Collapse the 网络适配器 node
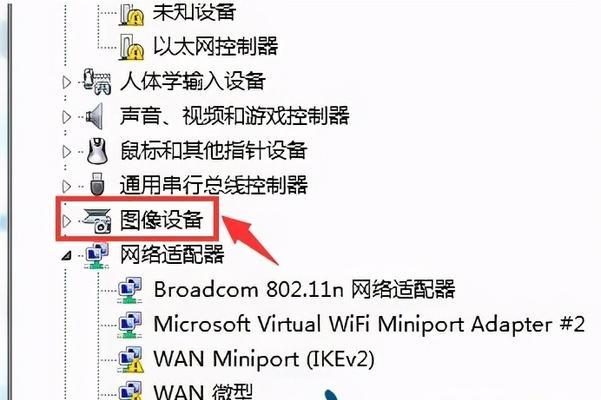The width and height of the screenshot is (601, 400). coord(67,256)
